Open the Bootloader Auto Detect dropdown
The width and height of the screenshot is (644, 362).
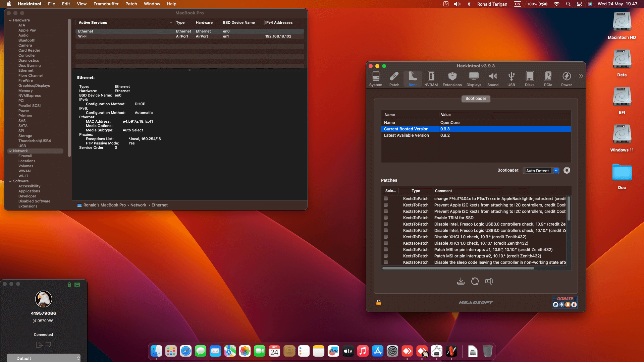click(x=541, y=171)
